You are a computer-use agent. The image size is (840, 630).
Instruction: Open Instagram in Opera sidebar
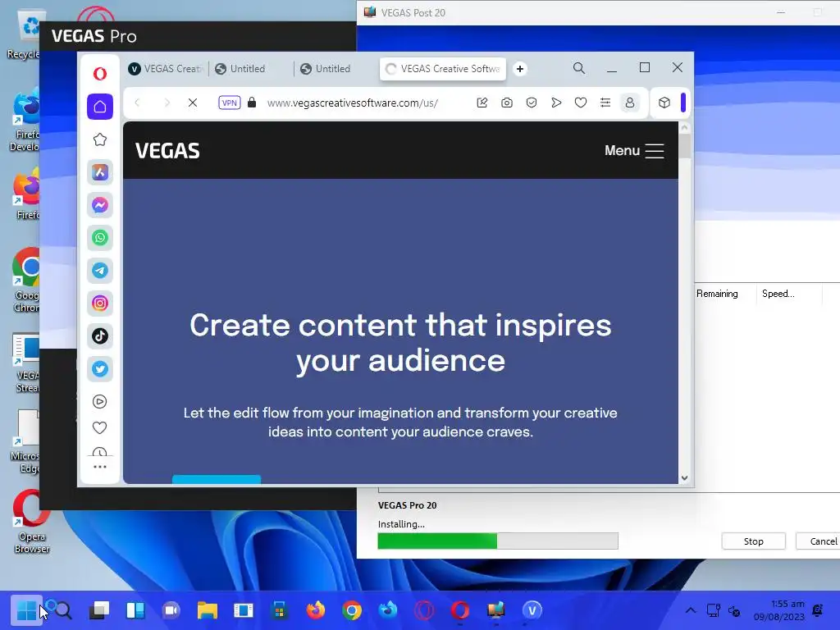pyautogui.click(x=100, y=304)
